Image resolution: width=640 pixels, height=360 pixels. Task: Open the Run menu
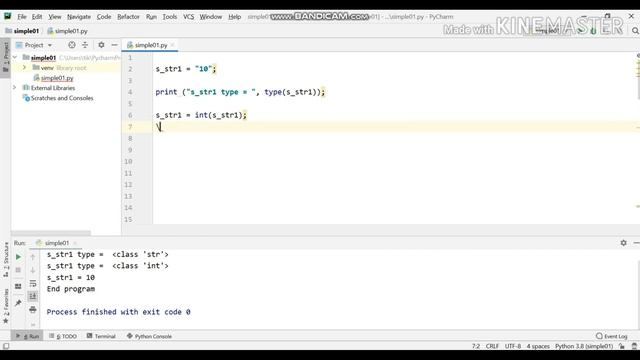tap(151, 17)
